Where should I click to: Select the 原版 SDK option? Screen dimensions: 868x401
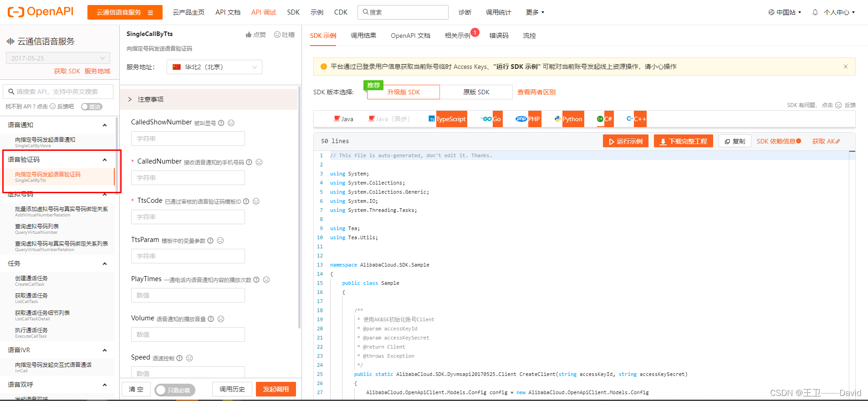(x=476, y=92)
